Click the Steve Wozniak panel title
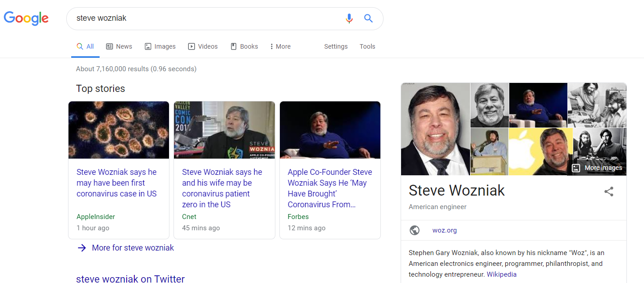The height and width of the screenshot is (283, 644). pyautogui.click(x=457, y=191)
